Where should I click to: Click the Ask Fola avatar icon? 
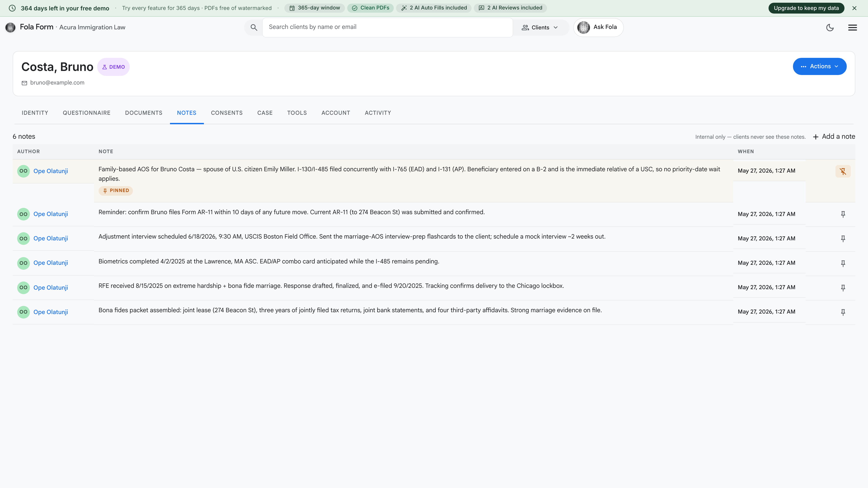pyautogui.click(x=584, y=27)
